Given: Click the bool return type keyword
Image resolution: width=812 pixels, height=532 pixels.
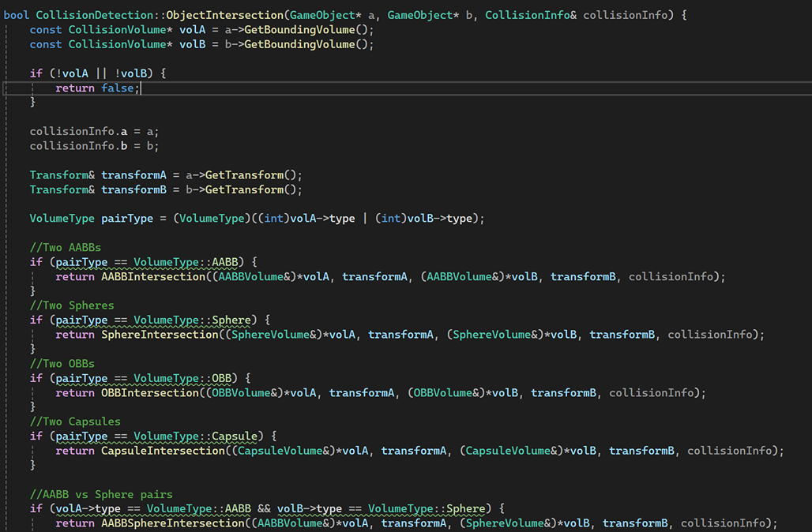Looking at the screenshot, I should pos(16,15).
